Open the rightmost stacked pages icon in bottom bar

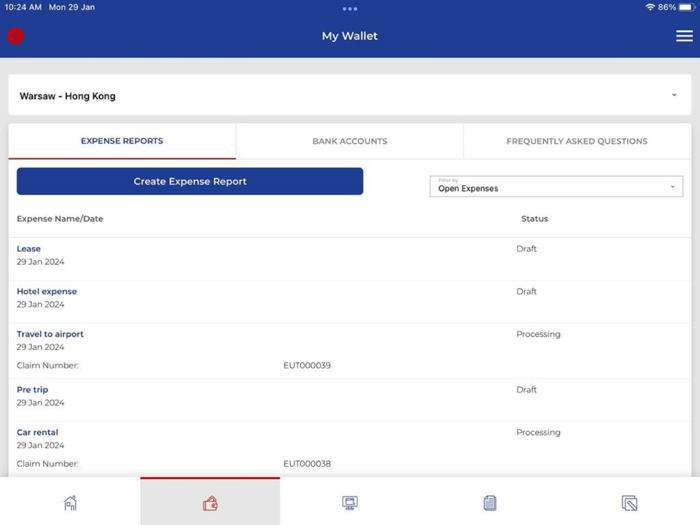click(629, 503)
